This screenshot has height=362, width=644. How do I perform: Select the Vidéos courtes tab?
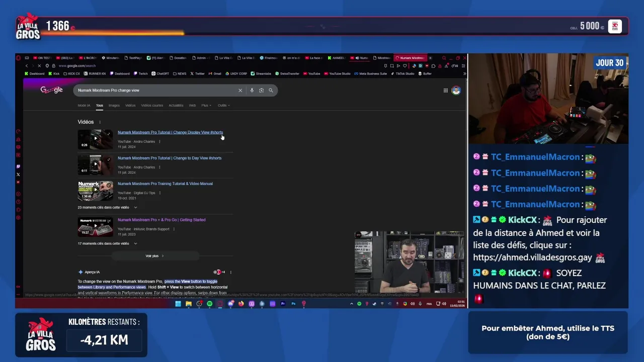[152, 106]
